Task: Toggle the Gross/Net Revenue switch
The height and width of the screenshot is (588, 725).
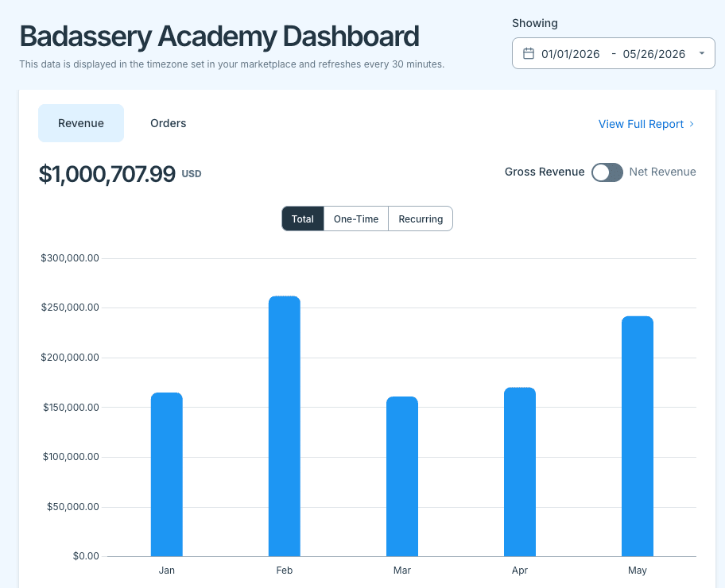Action: click(607, 172)
